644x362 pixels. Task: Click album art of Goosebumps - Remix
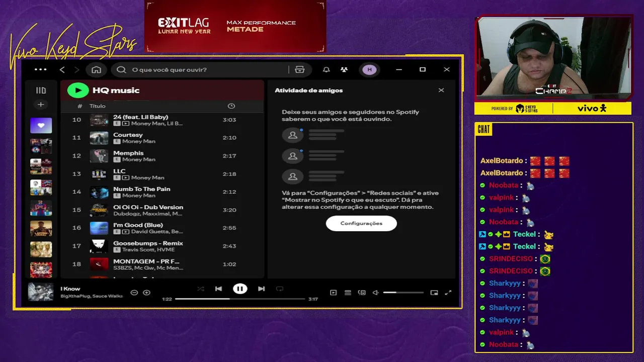coord(99,246)
